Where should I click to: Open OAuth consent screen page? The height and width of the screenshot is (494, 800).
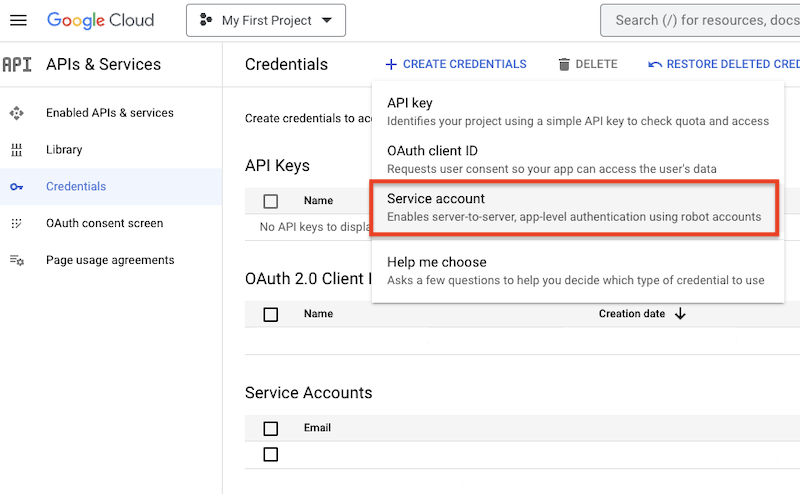[x=105, y=223]
